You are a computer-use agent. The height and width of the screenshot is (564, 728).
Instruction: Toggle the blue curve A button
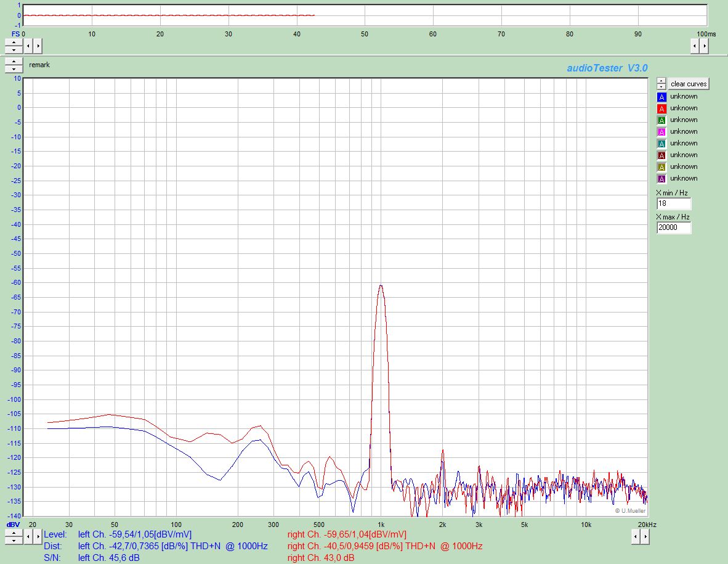(661, 97)
